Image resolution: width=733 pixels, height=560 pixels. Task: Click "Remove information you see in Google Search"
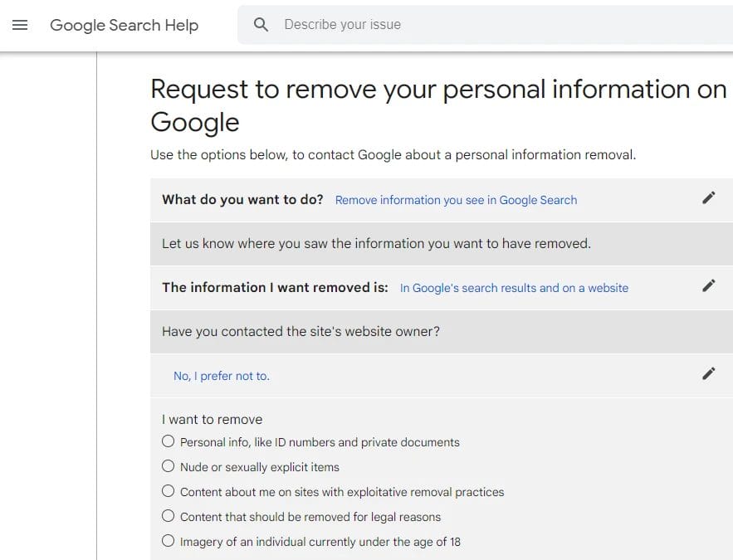click(x=456, y=200)
